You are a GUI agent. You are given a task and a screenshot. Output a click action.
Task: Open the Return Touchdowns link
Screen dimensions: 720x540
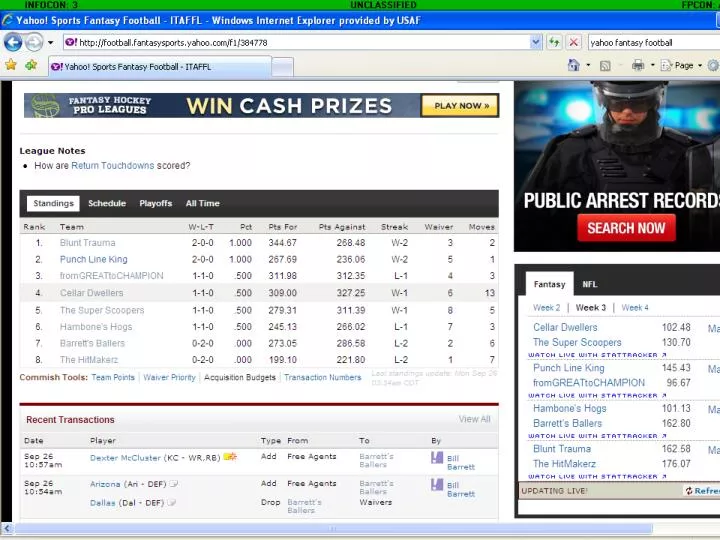pyautogui.click(x=112, y=165)
